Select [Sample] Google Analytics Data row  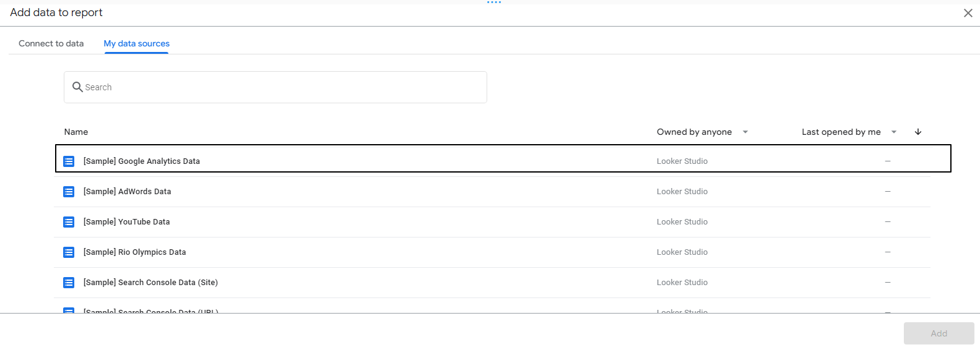142,161
